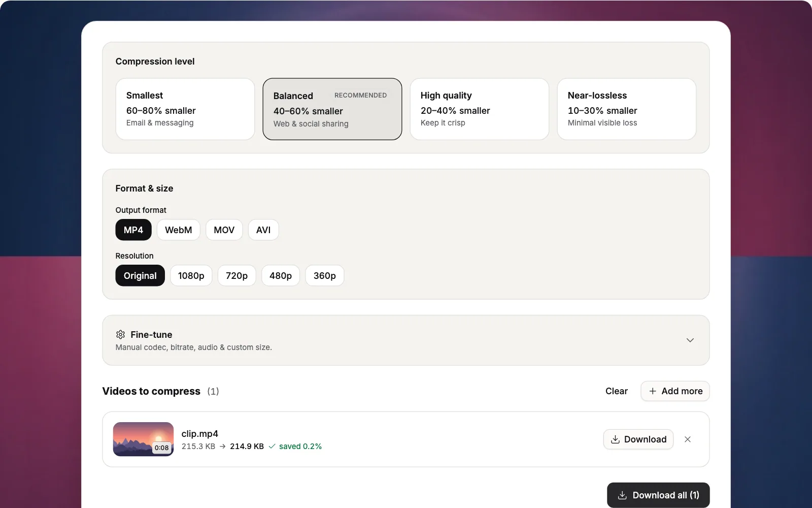This screenshot has width=812, height=508.
Task: Select the 360p resolution
Action: click(x=325, y=276)
